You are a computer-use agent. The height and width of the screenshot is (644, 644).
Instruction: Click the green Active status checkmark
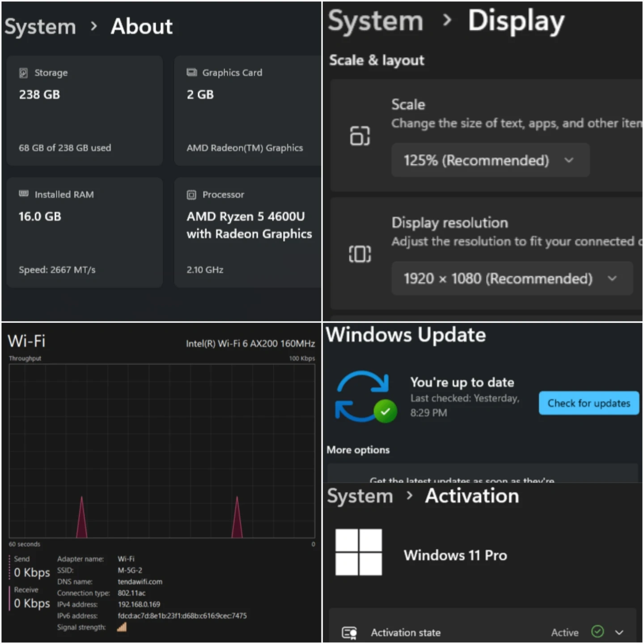(597, 631)
